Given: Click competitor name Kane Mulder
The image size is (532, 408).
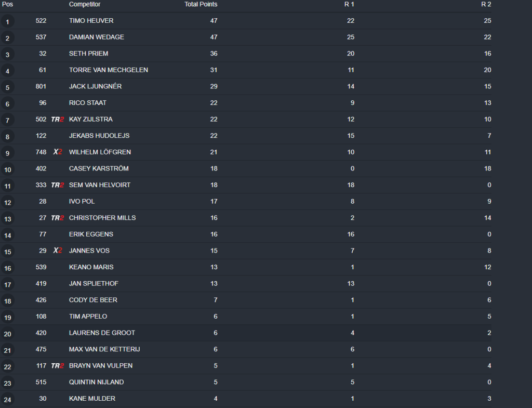Looking at the screenshot, I should [x=92, y=399].
